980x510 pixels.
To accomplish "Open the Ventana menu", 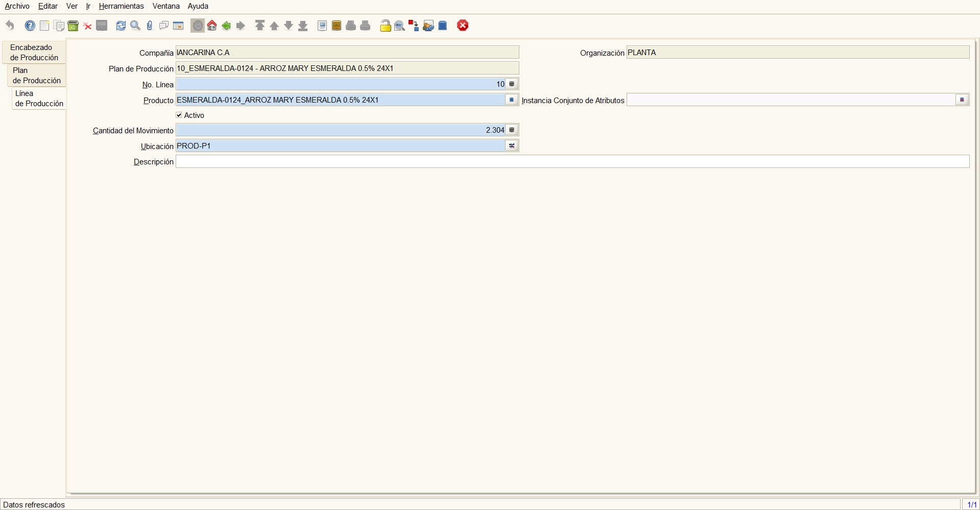I will click(x=166, y=6).
